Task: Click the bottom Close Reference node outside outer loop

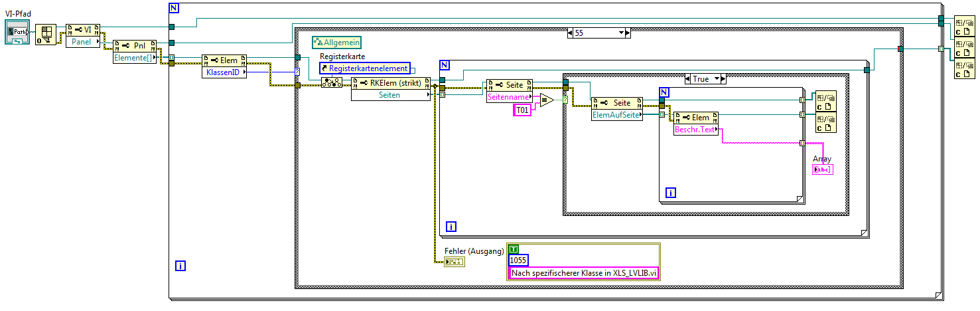Action: click(963, 70)
